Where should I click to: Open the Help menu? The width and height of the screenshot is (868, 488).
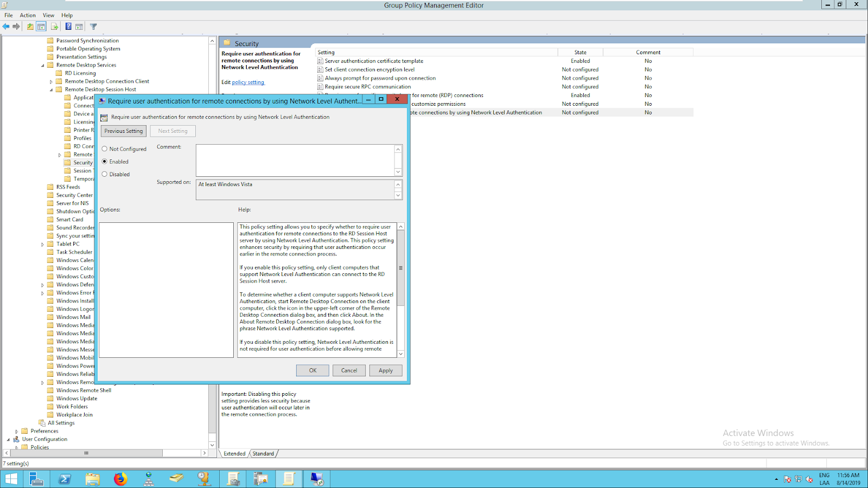tap(67, 15)
